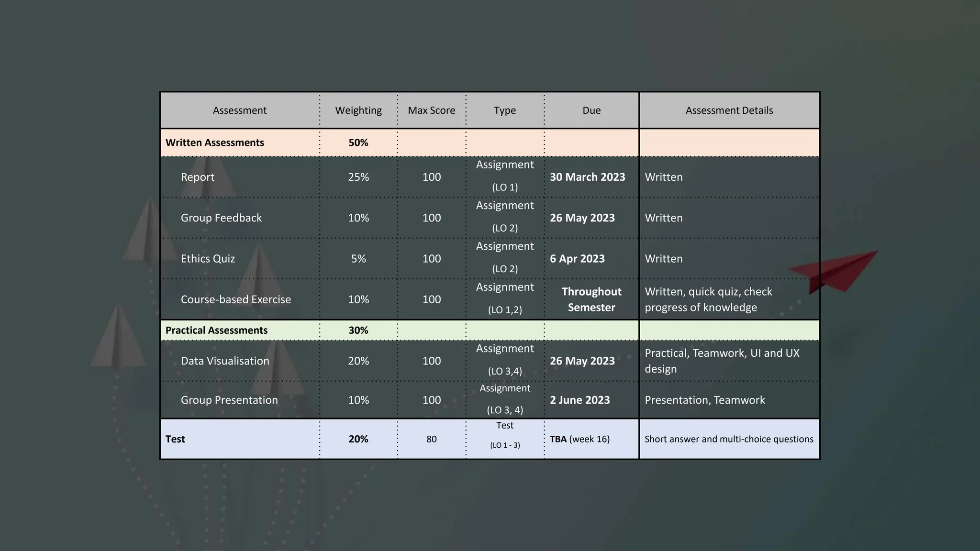
Task: Select the Report assessment cell
Action: point(198,177)
